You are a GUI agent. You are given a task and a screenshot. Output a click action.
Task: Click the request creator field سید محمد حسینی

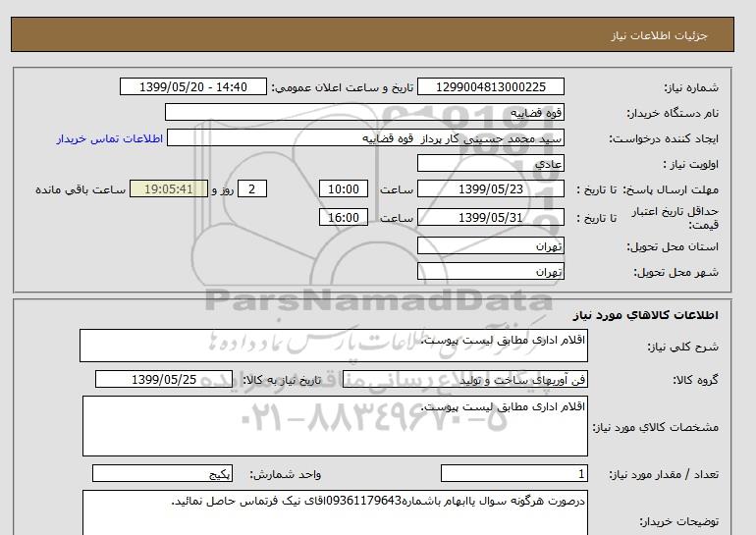coord(365,137)
